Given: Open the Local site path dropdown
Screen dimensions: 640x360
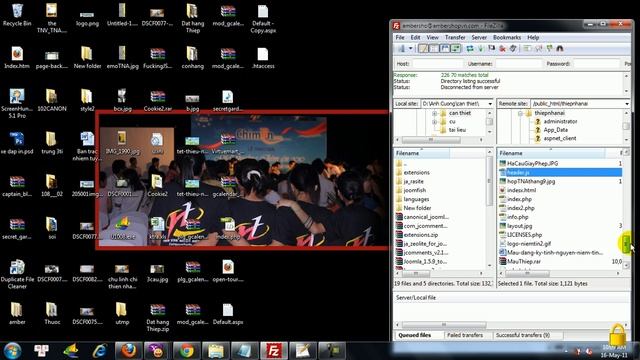Looking at the screenshot, I should [x=490, y=104].
